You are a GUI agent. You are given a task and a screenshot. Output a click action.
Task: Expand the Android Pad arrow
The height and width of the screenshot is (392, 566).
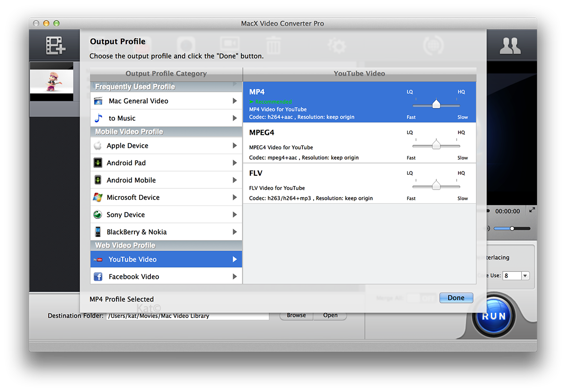pos(234,163)
